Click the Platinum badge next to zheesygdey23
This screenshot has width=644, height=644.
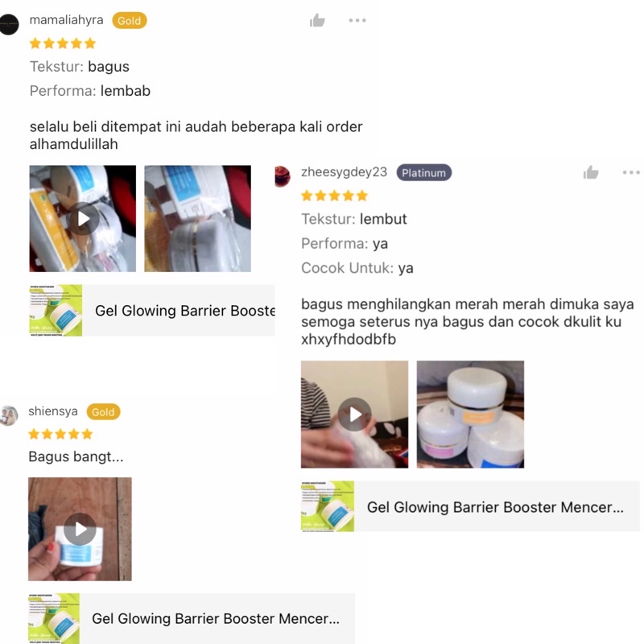(x=424, y=172)
